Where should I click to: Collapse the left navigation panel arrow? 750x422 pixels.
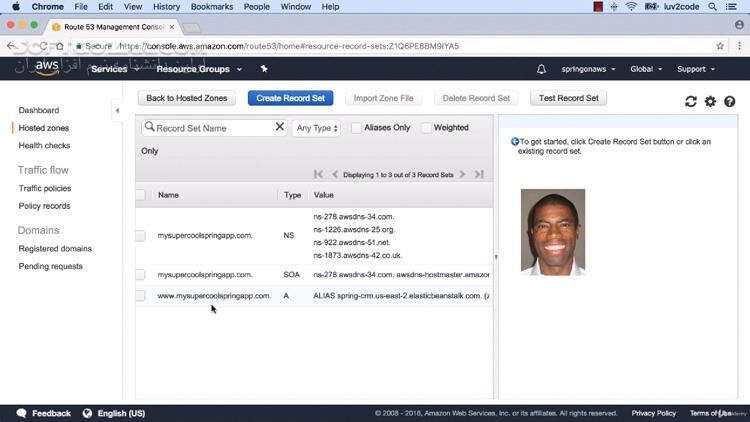coord(117,110)
